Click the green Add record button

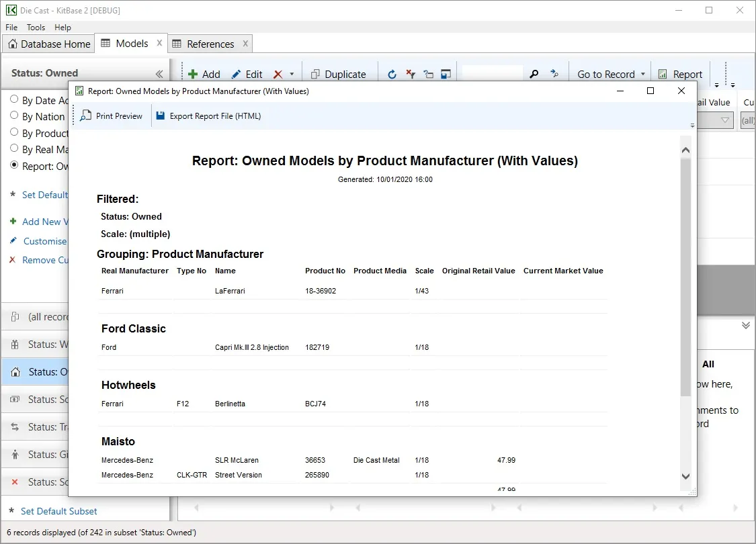[193, 75]
